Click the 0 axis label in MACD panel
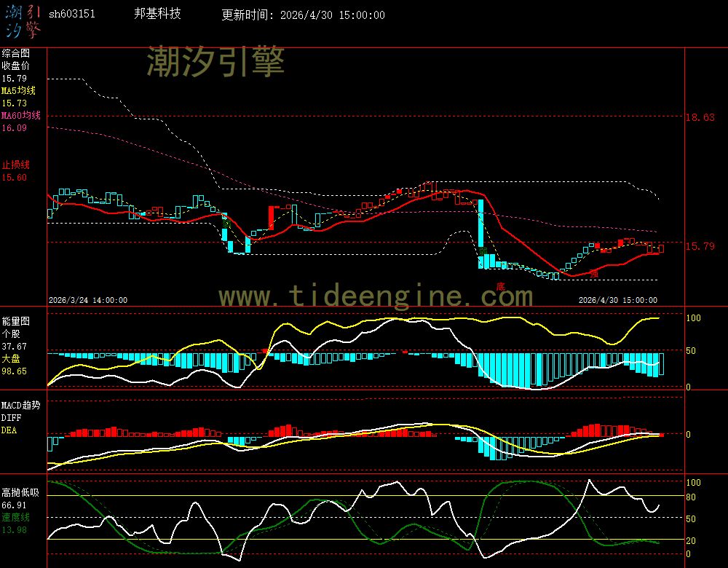The image size is (728, 568). tap(689, 434)
